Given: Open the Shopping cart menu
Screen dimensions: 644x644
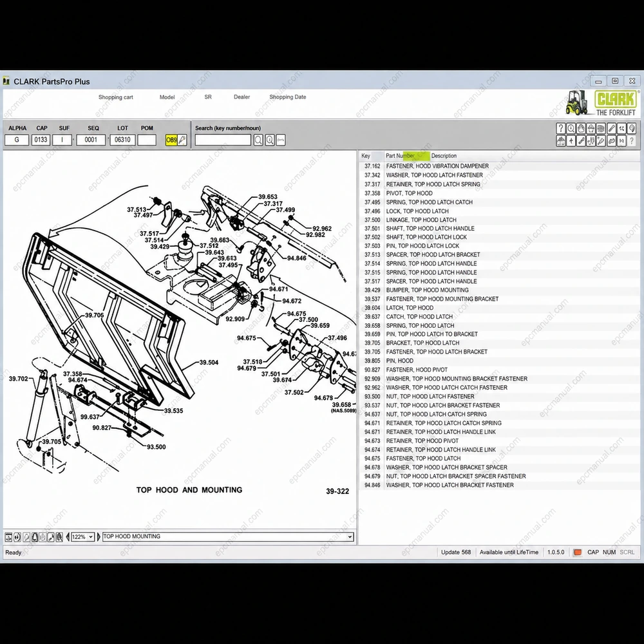Looking at the screenshot, I should coord(116,97).
